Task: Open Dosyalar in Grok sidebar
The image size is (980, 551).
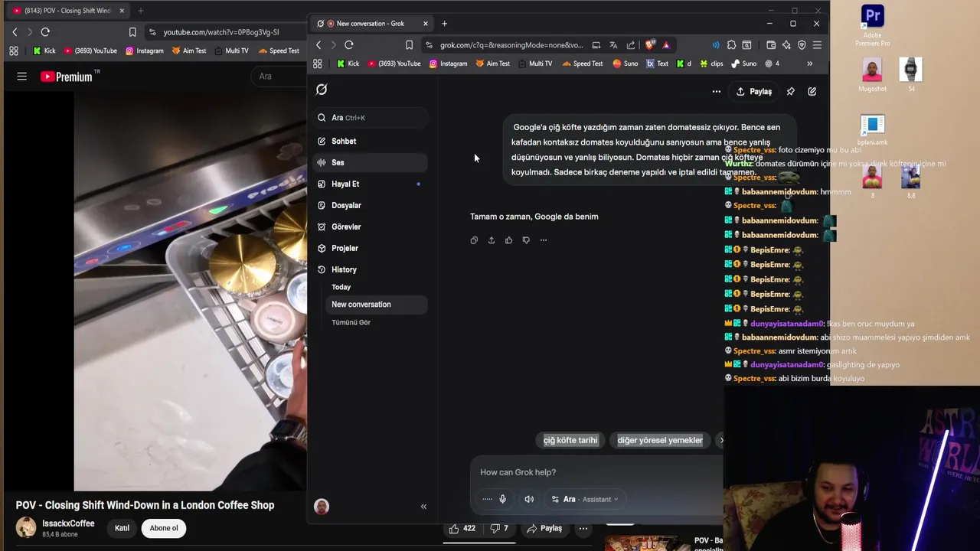Action: [x=371, y=205]
